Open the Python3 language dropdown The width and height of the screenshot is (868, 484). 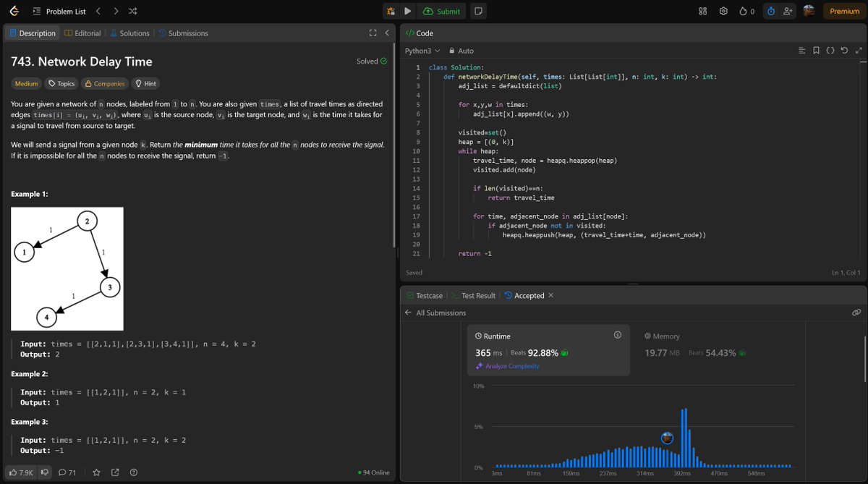click(422, 51)
